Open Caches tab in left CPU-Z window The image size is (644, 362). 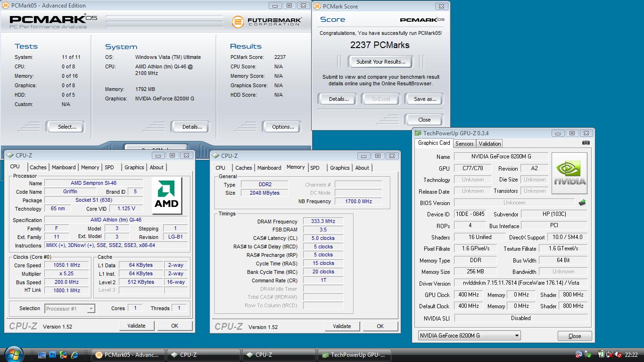point(38,167)
